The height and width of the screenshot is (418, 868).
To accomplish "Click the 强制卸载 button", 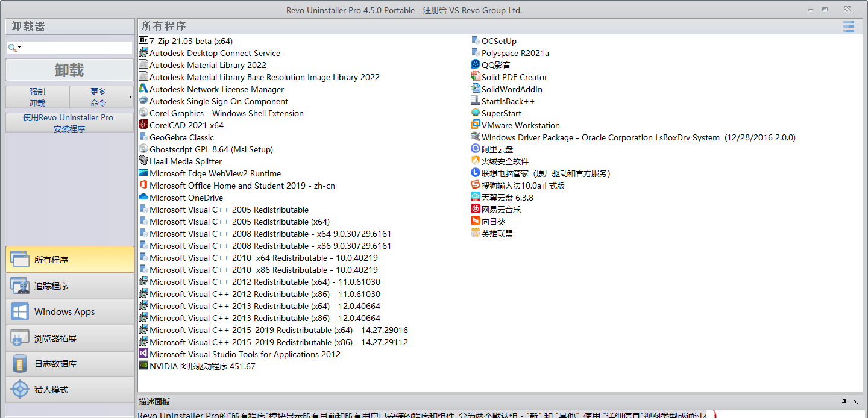I will tap(37, 97).
